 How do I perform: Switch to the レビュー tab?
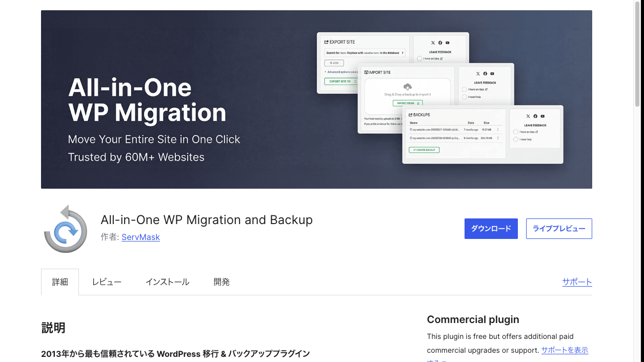(107, 282)
